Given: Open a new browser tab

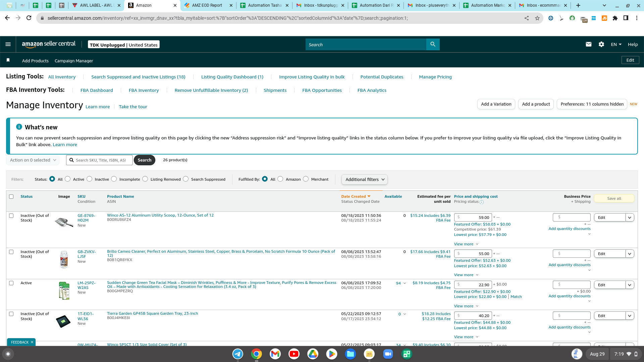Looking at the screenshot, I should click(x=578, y=5).
